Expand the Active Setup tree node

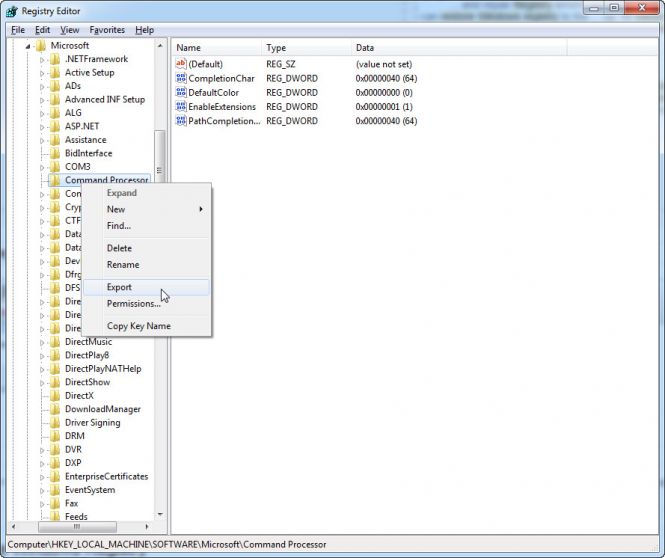point(43,73)
